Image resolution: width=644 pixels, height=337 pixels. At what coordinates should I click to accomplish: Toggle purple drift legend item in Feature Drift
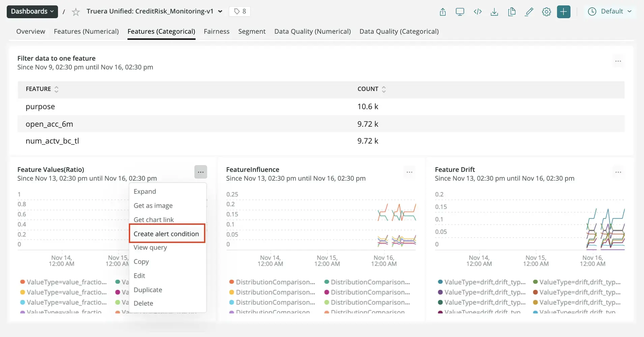(482, 292)
